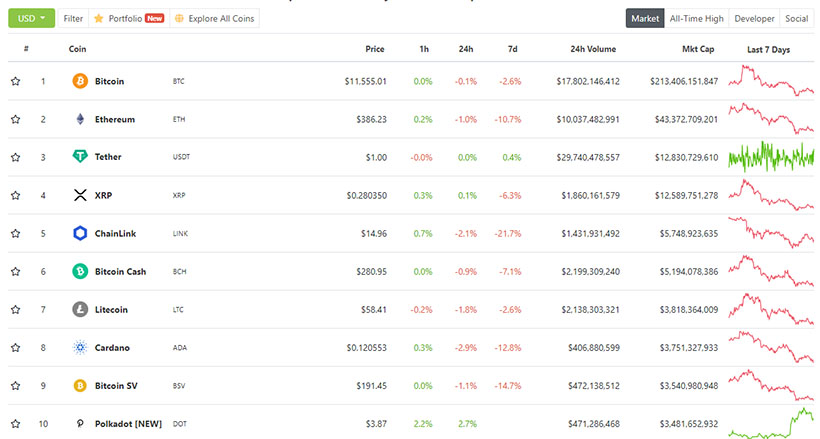Open the USD currency dropdown
The height and width of the screenshot is (439, 820).
[31, 18]
